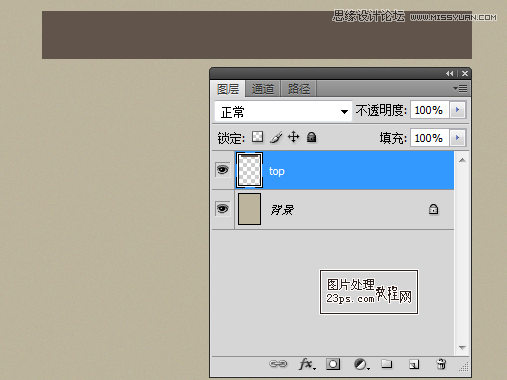
Task: Create a new layer
Action: [414, 364]
